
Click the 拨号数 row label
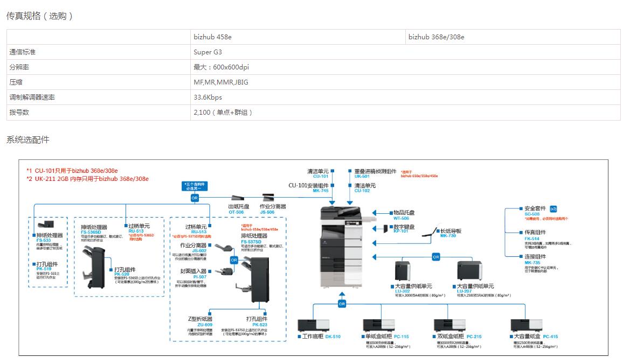(x=19, y=113)
